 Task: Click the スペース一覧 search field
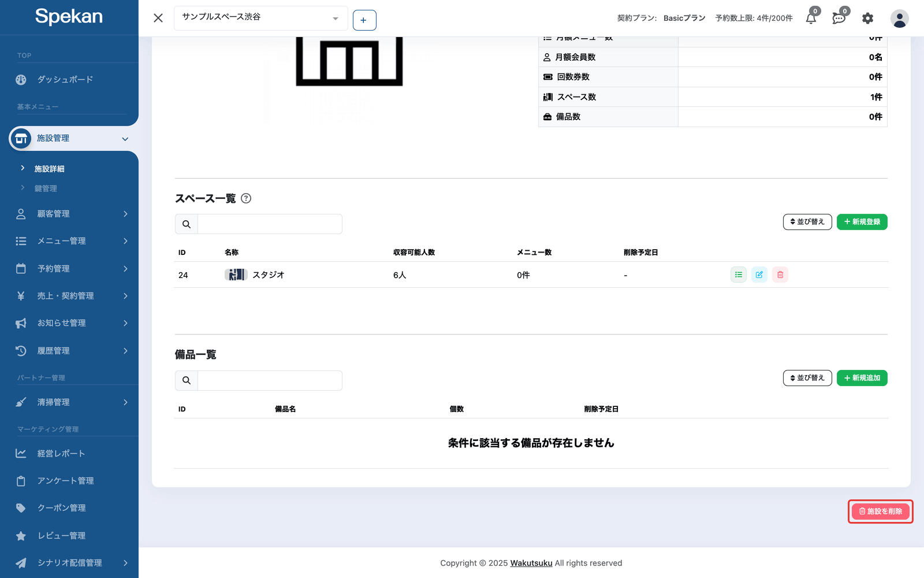pyautogui.click(x=270, y=224)
